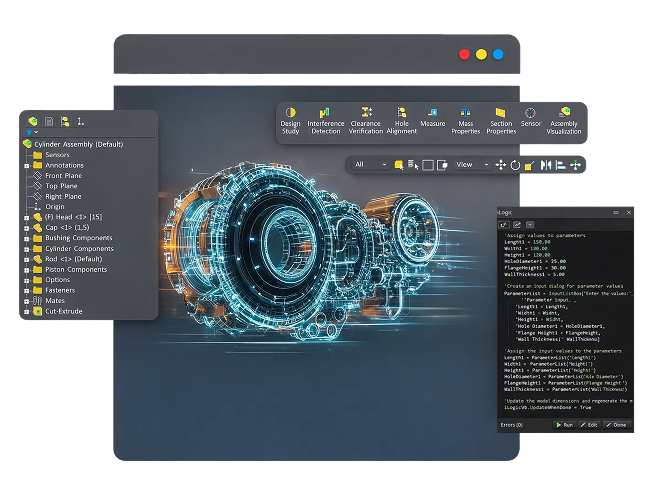Click the circular rotate icon
The height and width of the screenshot is (500, 654).
click(x=515, y=165)
